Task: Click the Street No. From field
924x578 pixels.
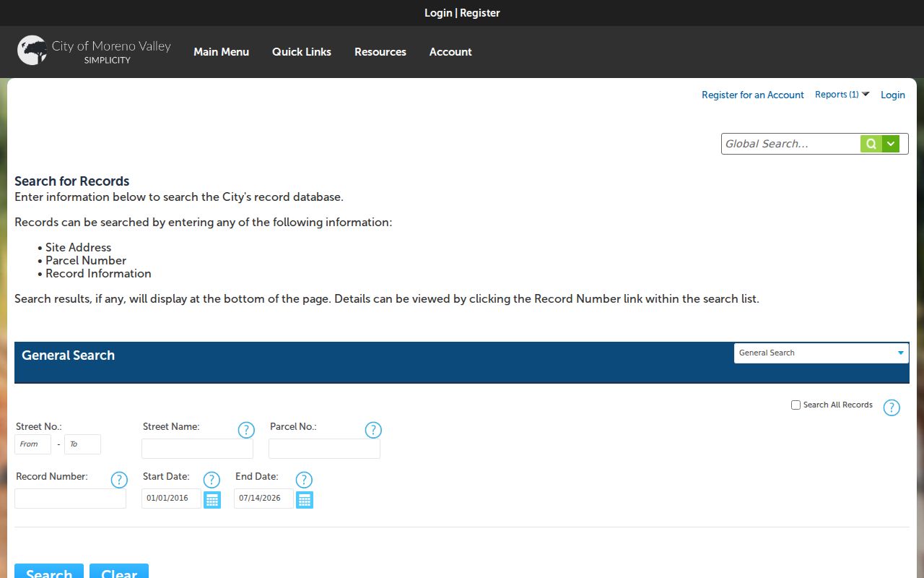Action: [x=32, y=444]
